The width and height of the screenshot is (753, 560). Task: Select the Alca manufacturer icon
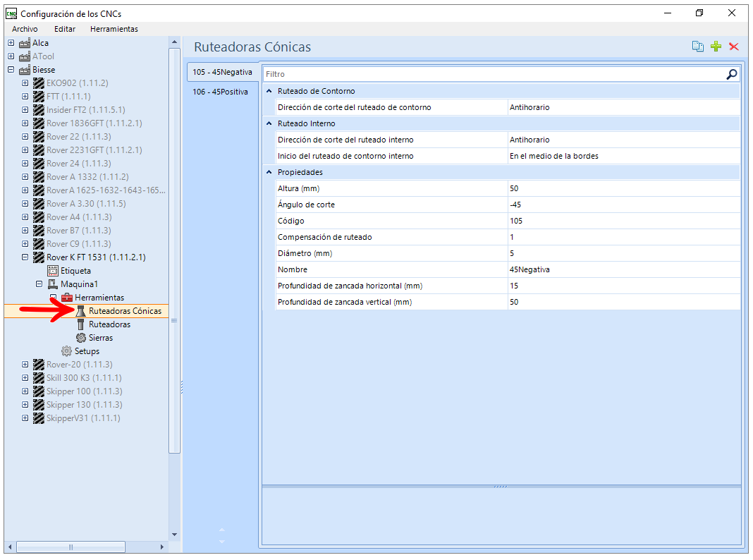[25, 43]
